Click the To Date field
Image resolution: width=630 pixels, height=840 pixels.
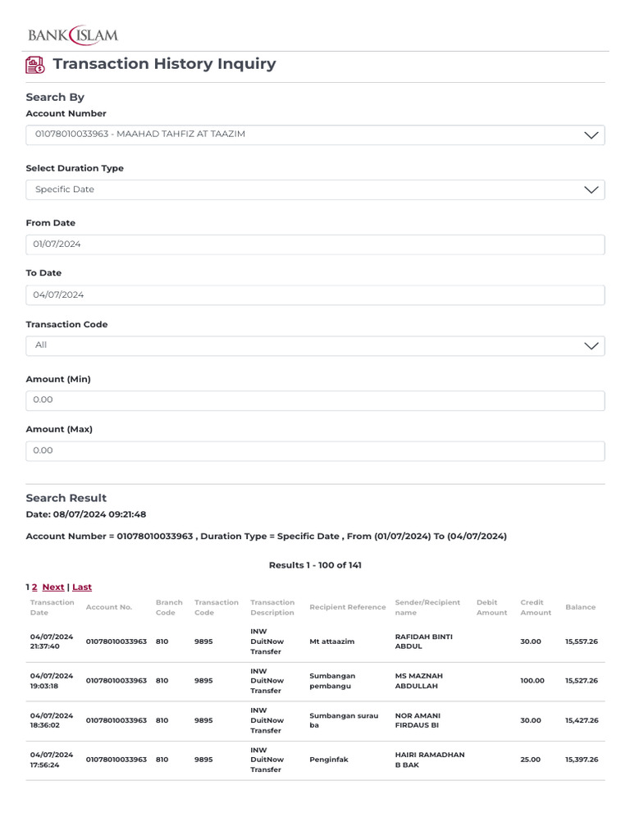point(315,295)
